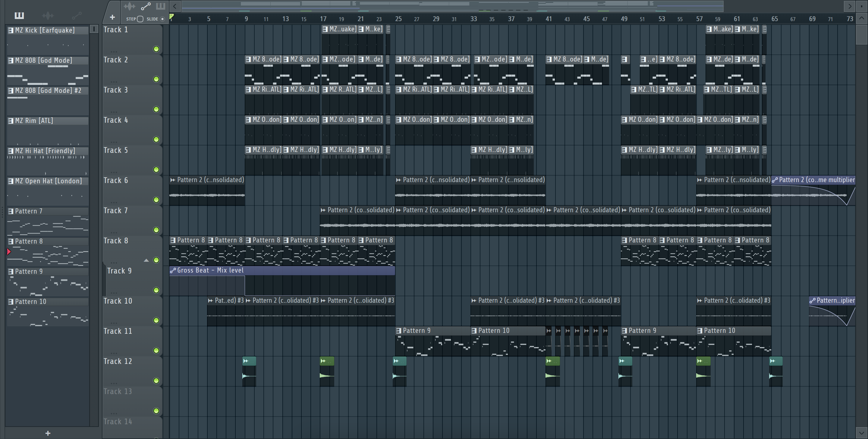Open clip menu of first Pattern 10 on Track 11
The image size is (868, 439).
474,331
